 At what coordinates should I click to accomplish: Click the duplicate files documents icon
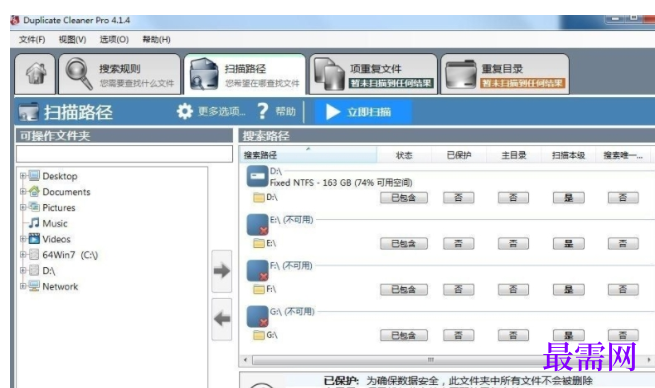tap(329, 74)
